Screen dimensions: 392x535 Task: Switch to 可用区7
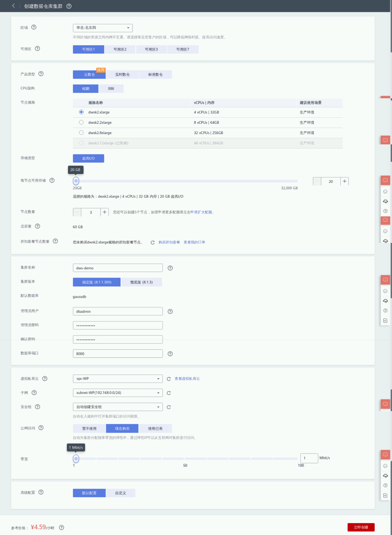[183, 49]
